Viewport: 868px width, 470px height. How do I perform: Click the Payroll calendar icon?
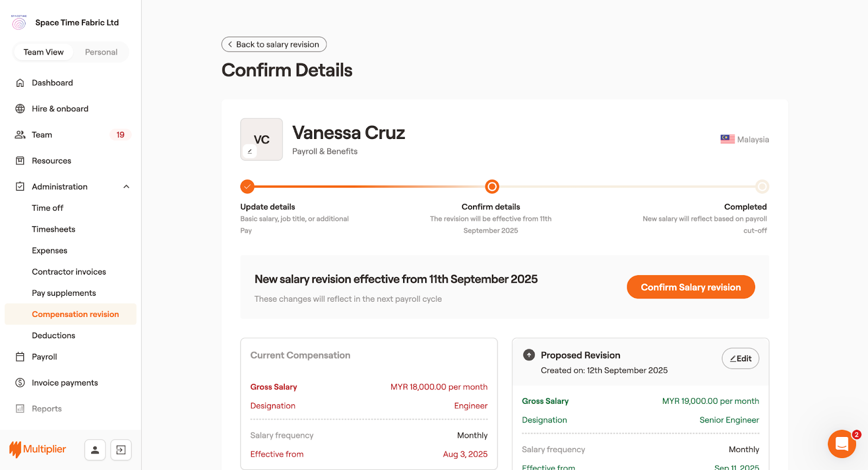coord(20,357)
